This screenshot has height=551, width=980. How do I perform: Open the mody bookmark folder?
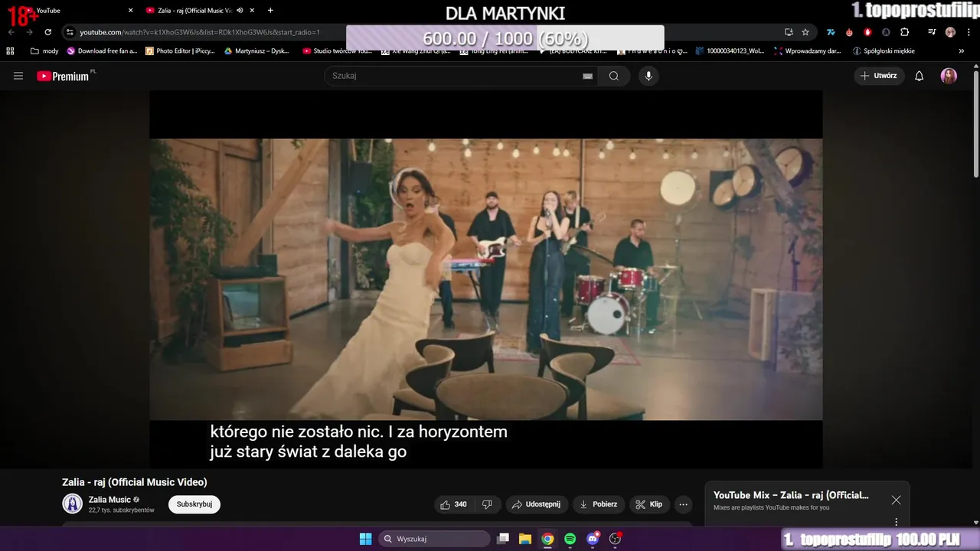pos(44,51)
